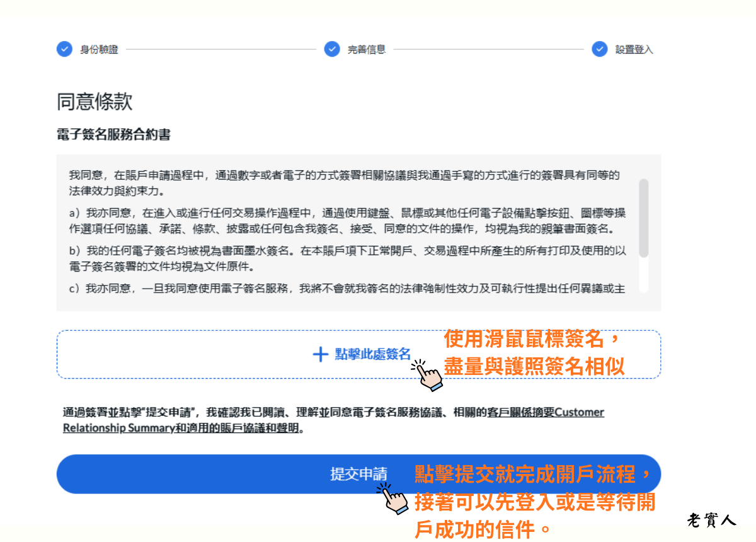Click the plus icon in signature box
The height and width of the screenshot is (542, 756).
click(320, 354)
